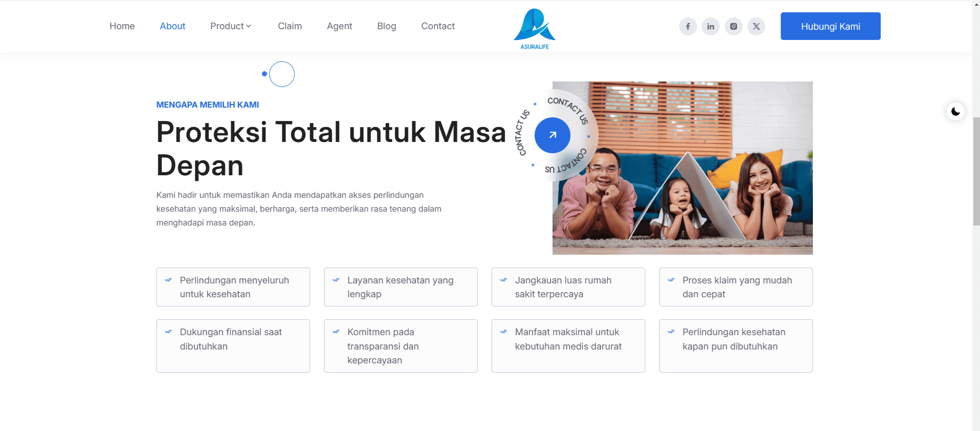
Task: Click the blue Contact Us arrow circle
Action: pos(553,135)
